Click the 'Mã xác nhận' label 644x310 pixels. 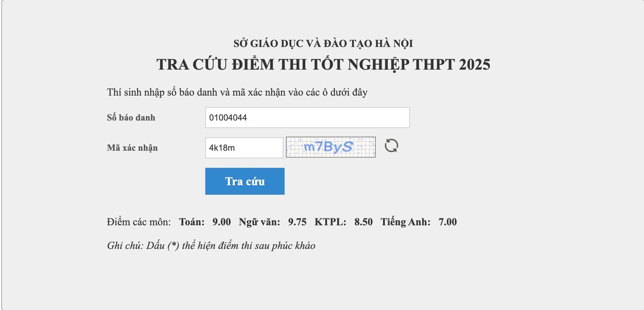(x=132, y=148)
